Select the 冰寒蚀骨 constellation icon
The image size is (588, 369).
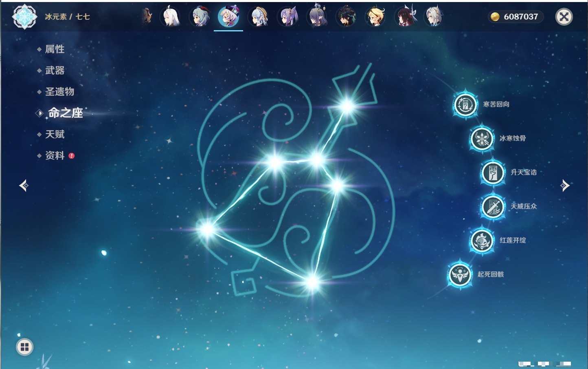(x=482, y=139)
